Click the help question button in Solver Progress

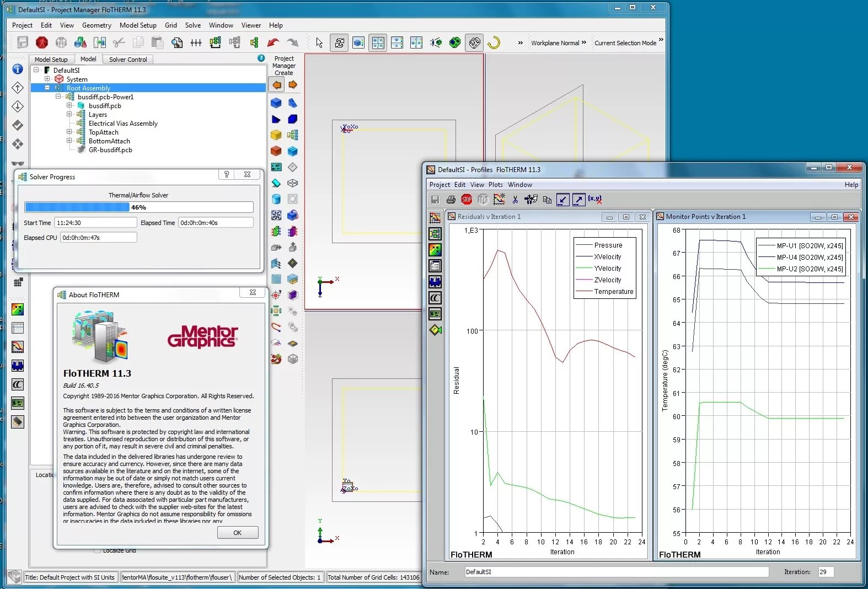pos(226,174)
